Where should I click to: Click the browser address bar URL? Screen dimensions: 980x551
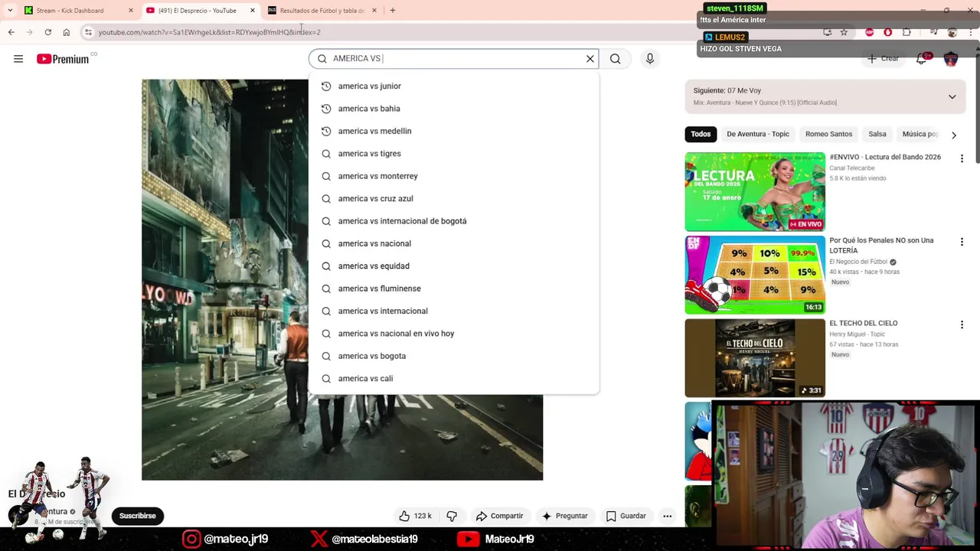point(209,32)
